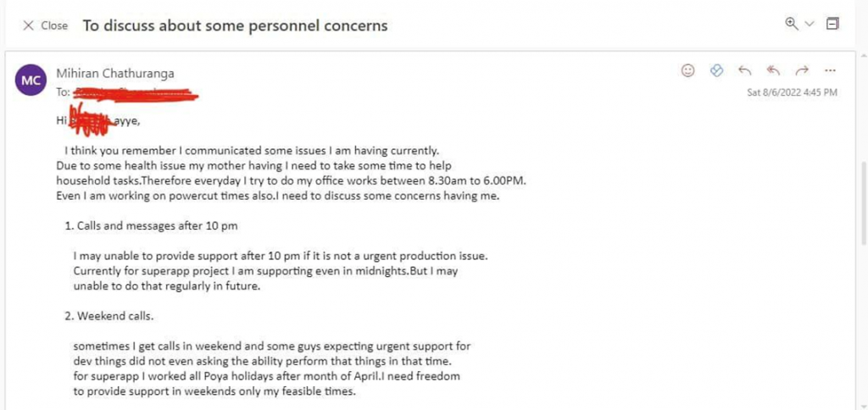
Task: Click the Reply all double-arrow icon
Action: click(773, 70)
